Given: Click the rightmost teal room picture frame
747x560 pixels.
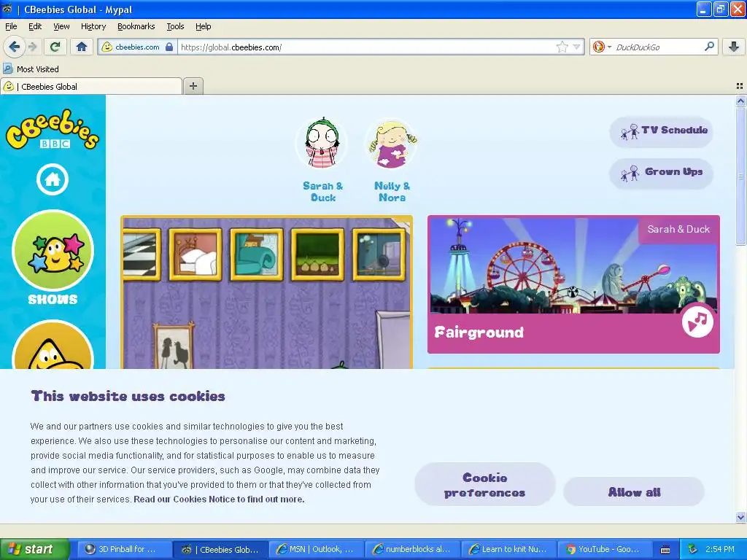Looking at the screenshot, I should (379, 254).
